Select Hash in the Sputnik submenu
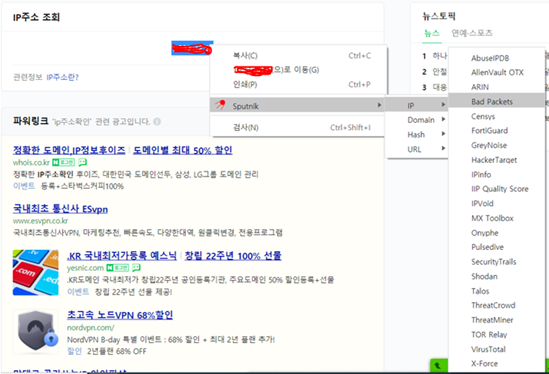The height and width of the screenshot is (374, 549). 416,134
